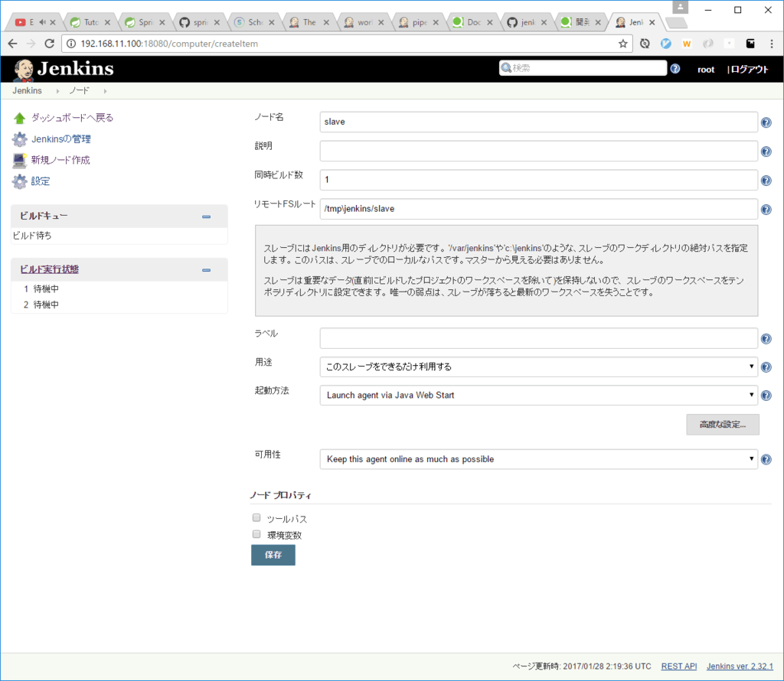Image resolution: width=784 pixels, height=681 pixels.
Task: Enable the ツールパス checkbox
Action: pyautogui.click(x=257, y=518)
